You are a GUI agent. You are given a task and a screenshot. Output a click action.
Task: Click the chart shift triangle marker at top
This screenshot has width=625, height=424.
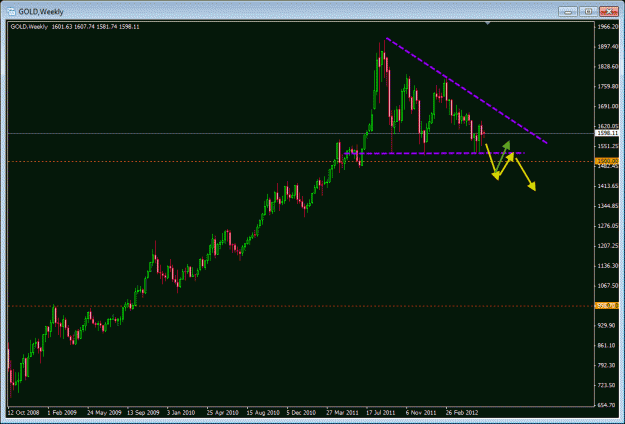pyautogui.click(x=487, y=24)
